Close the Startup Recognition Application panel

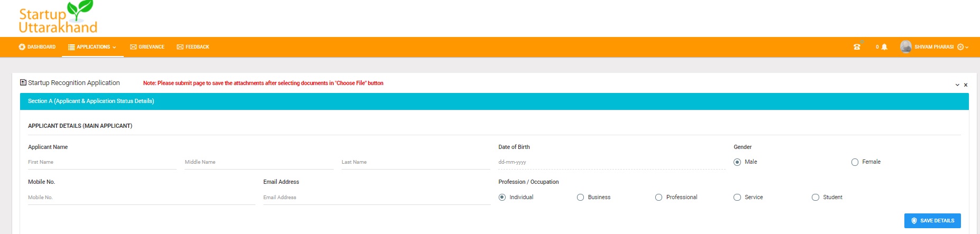click(966, 85)
